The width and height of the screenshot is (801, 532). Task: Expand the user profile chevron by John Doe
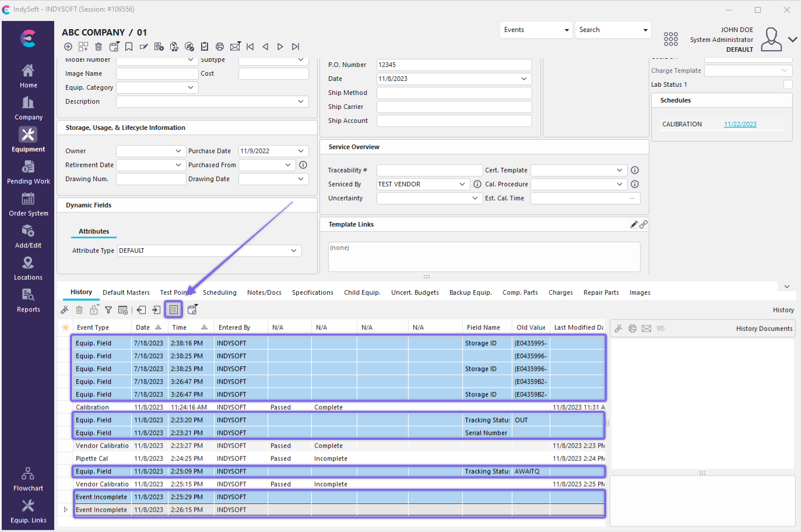[792, 40]
